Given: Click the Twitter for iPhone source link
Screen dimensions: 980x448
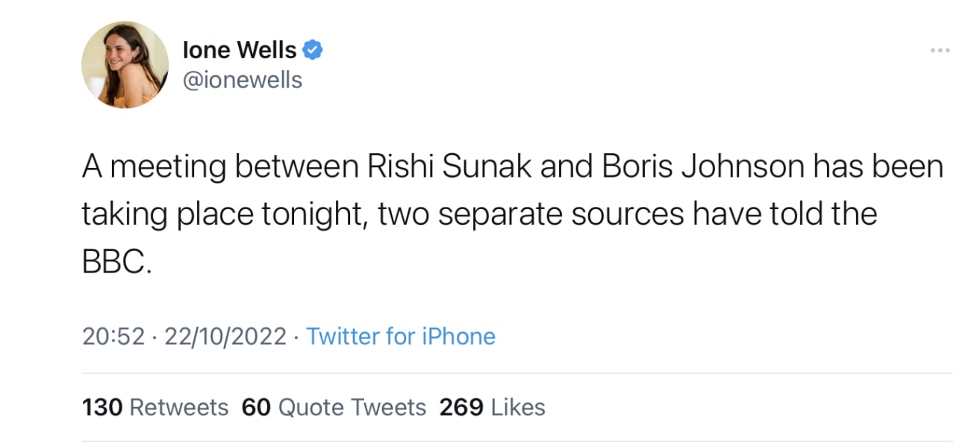Looking at the screenshot, I should pos(401,336).
